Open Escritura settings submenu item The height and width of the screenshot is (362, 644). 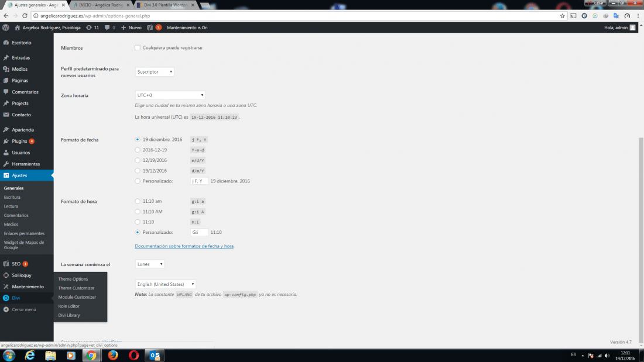tap(12, 198)
